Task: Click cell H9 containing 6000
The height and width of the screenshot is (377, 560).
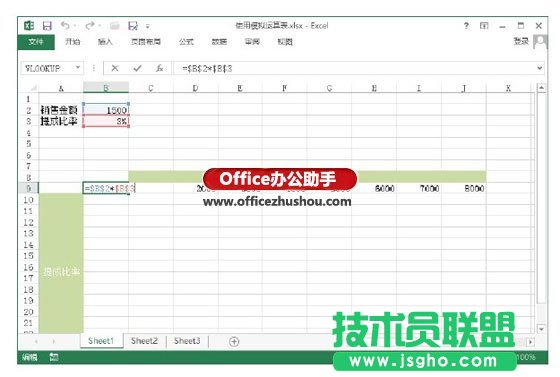Action: 374,188
